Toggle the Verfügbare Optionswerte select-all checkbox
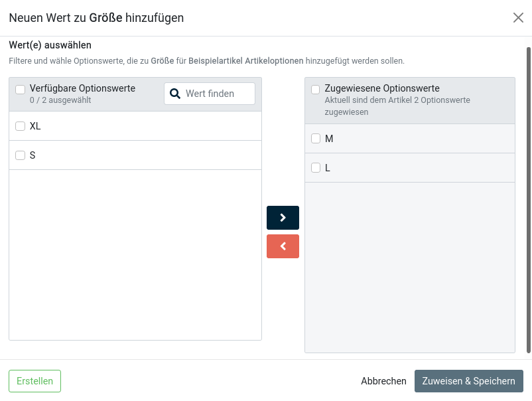 pyautogui.click(x=20, y=89)
